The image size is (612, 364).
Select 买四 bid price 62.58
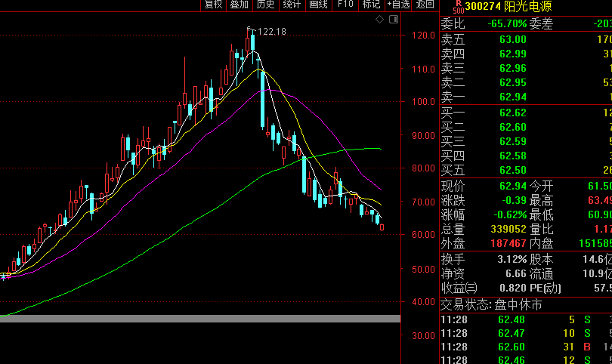(513, 156)
